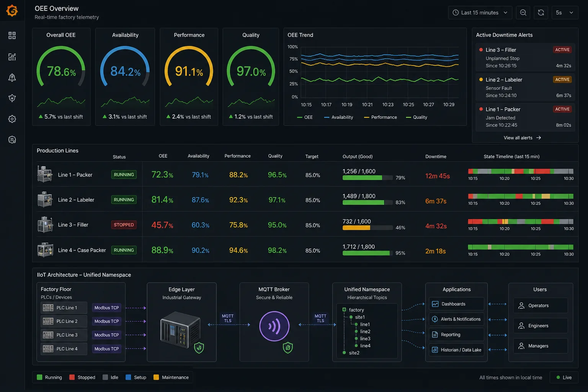Image resolution: width=588 pixels, height=392 pixels.
Task: Click the PLC Line 1 device icon
Action: (48, 308)
